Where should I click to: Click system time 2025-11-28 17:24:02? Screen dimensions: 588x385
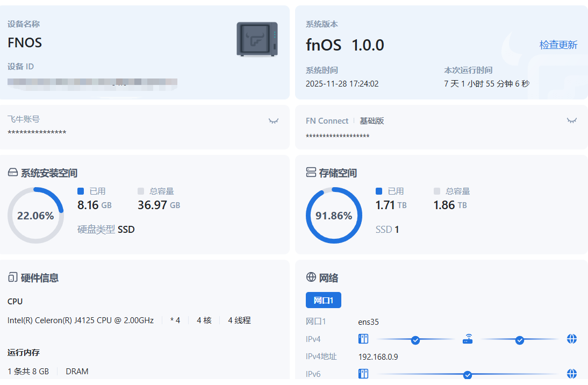342,84
